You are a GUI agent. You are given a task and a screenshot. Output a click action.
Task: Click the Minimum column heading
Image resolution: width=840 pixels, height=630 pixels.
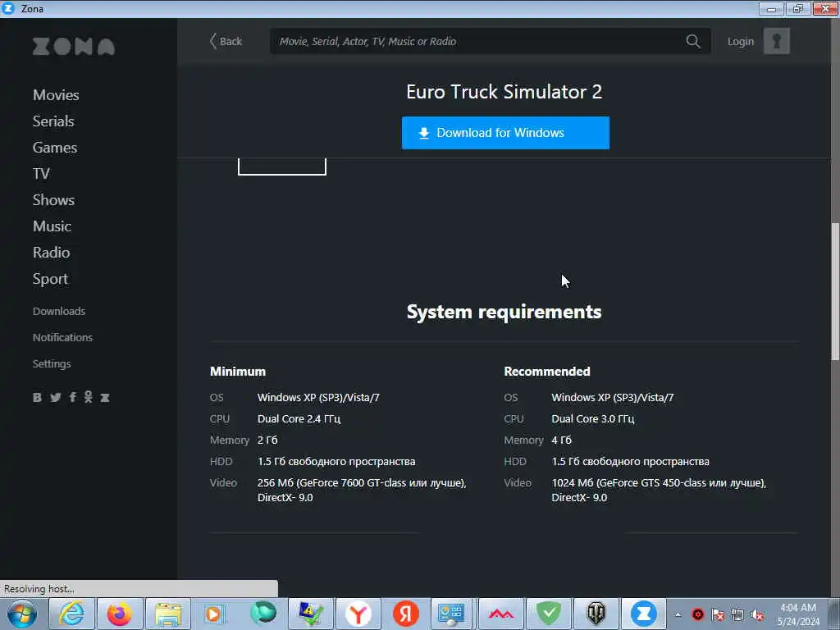coord(237,372)
